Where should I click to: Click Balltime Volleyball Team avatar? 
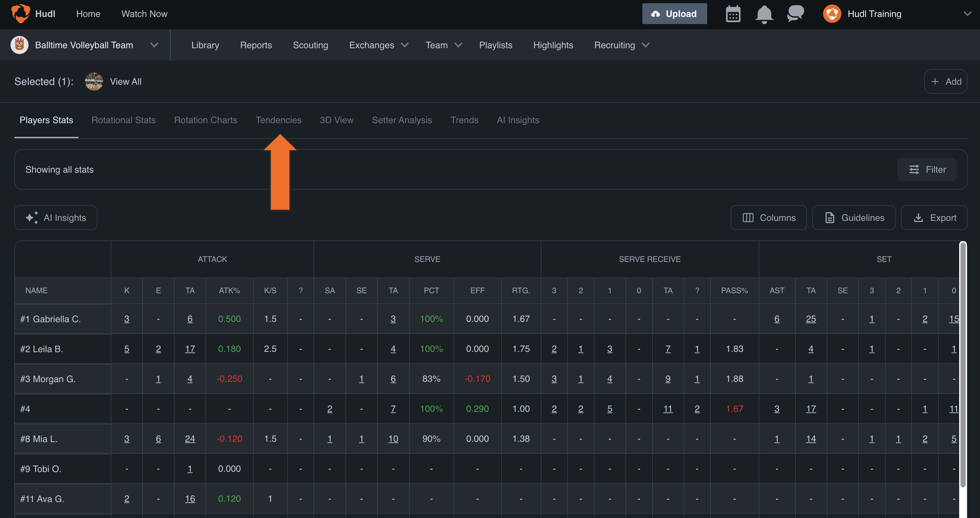(20, 45)
